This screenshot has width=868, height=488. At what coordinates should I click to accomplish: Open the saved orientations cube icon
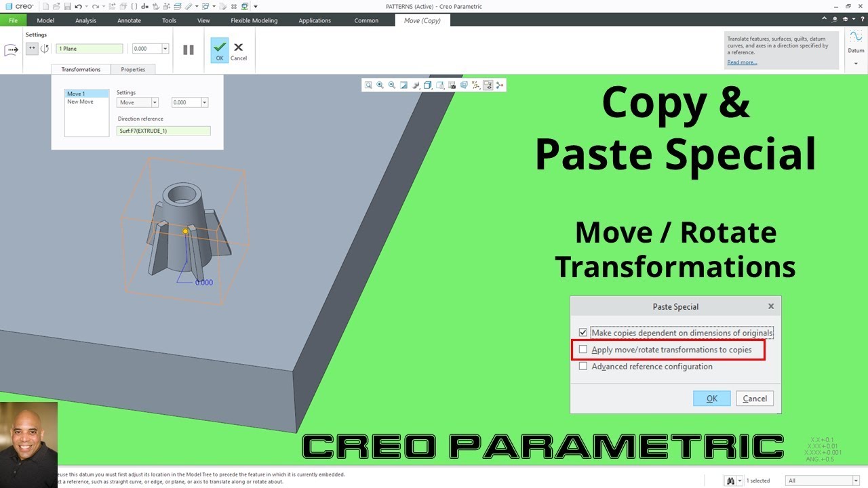pos(440,85)
